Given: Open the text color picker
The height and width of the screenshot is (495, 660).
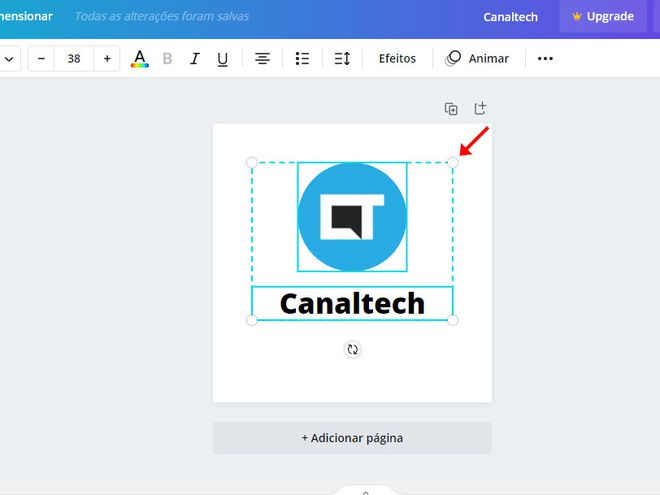Looking at the screenshot, I should [140, 59].
